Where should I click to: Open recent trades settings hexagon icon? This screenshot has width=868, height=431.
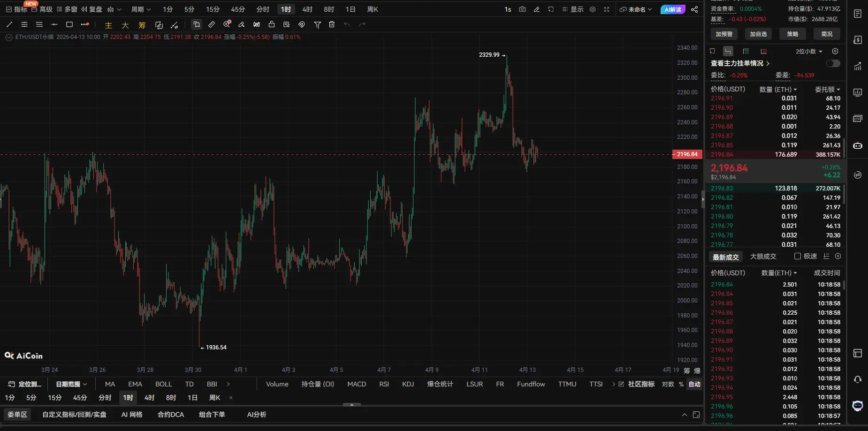pos(838,256)
